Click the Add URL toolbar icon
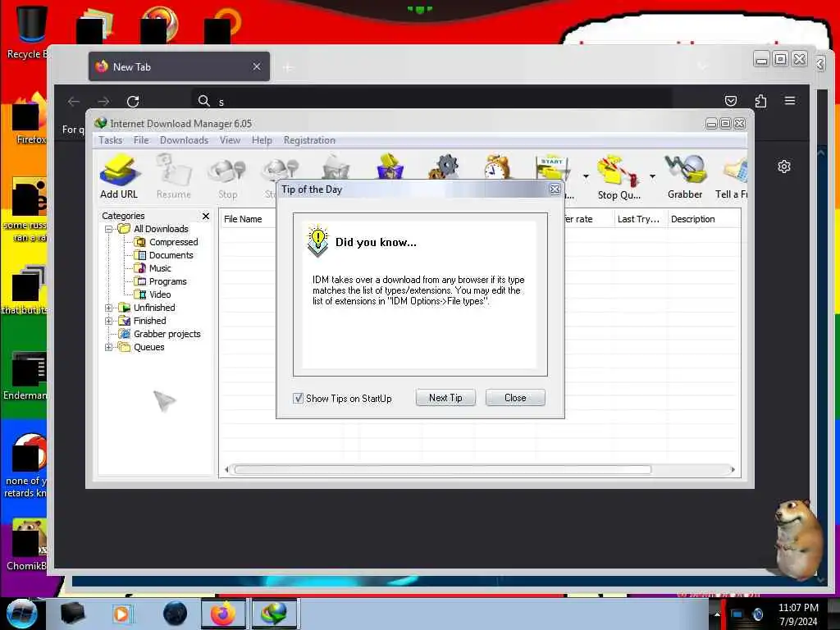 (x=119, y=177)
